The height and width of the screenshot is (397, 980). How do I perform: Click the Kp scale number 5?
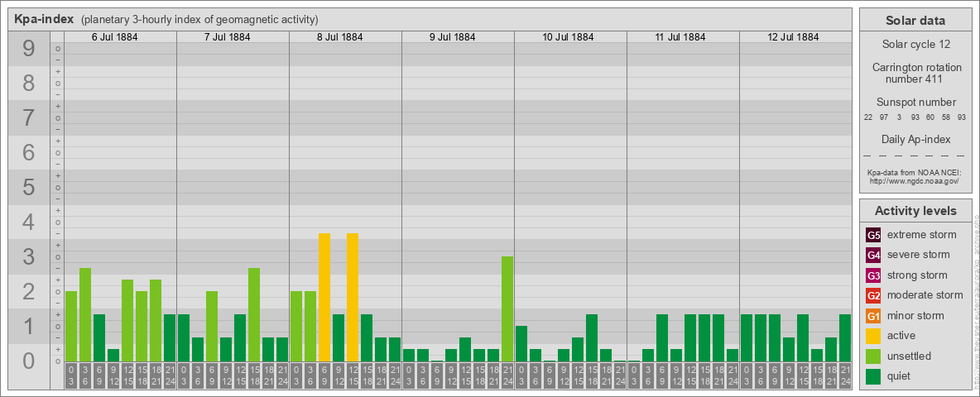coord(29,187)
